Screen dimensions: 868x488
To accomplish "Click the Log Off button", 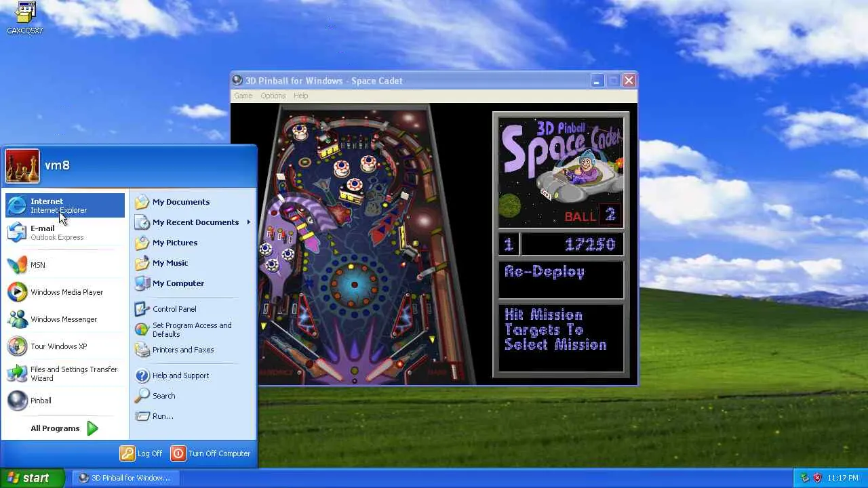I will click(x=141, y=453).
